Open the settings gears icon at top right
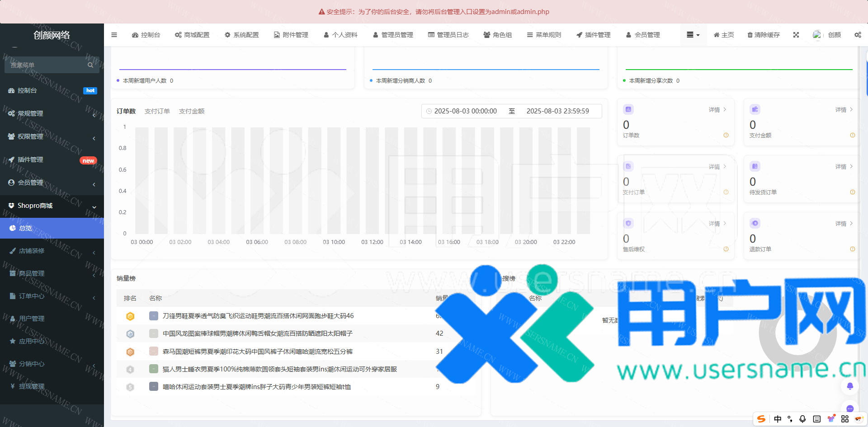 [x=858, y=35]
